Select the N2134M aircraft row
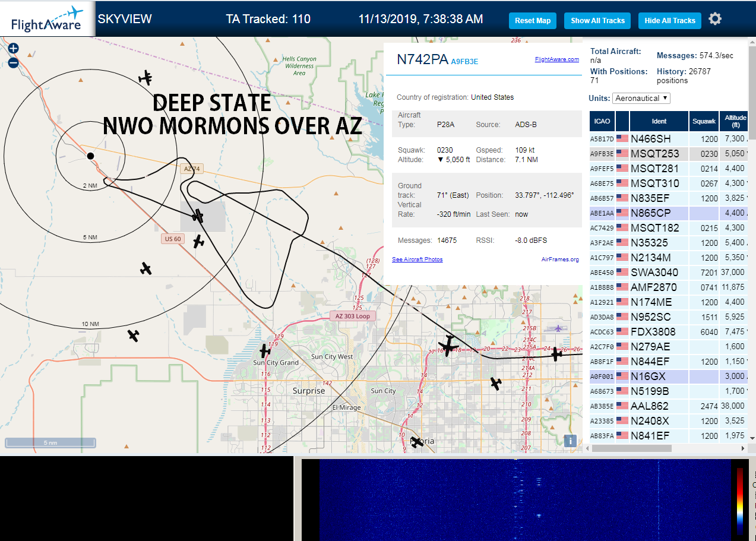This screenshot has height=541, width=756. coord(669,257)
